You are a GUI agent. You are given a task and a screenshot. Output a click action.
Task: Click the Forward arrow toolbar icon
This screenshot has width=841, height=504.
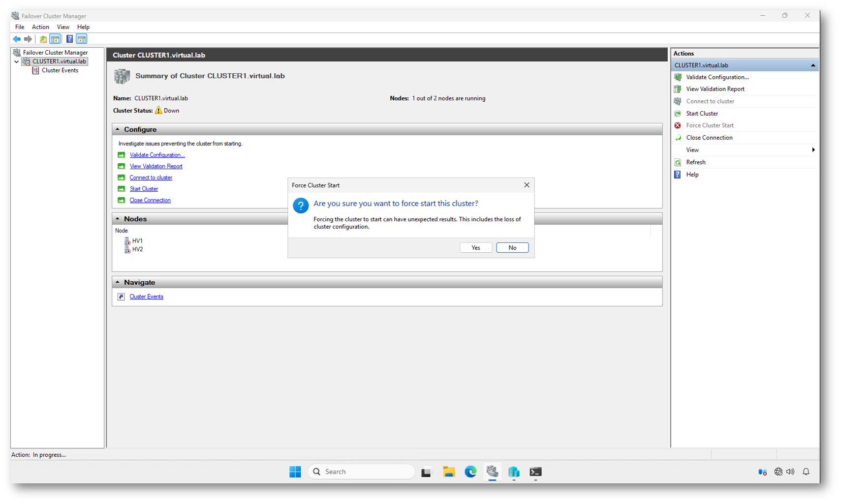coord(28,39)
